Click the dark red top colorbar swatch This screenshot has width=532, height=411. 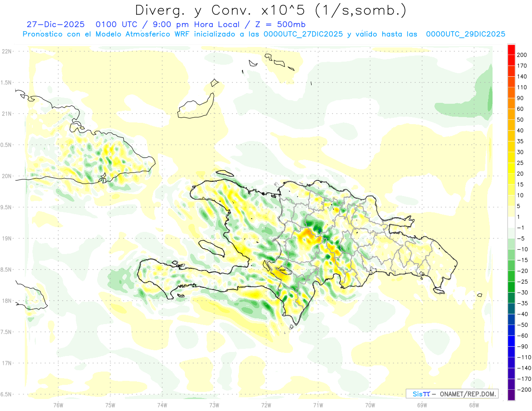(x=511, y=50)
